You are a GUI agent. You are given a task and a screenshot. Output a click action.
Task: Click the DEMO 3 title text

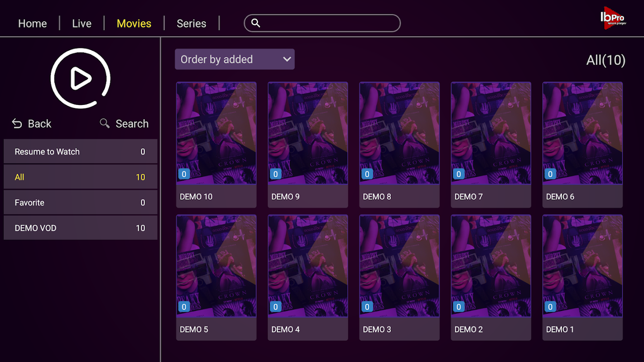[x=377, y=329]
